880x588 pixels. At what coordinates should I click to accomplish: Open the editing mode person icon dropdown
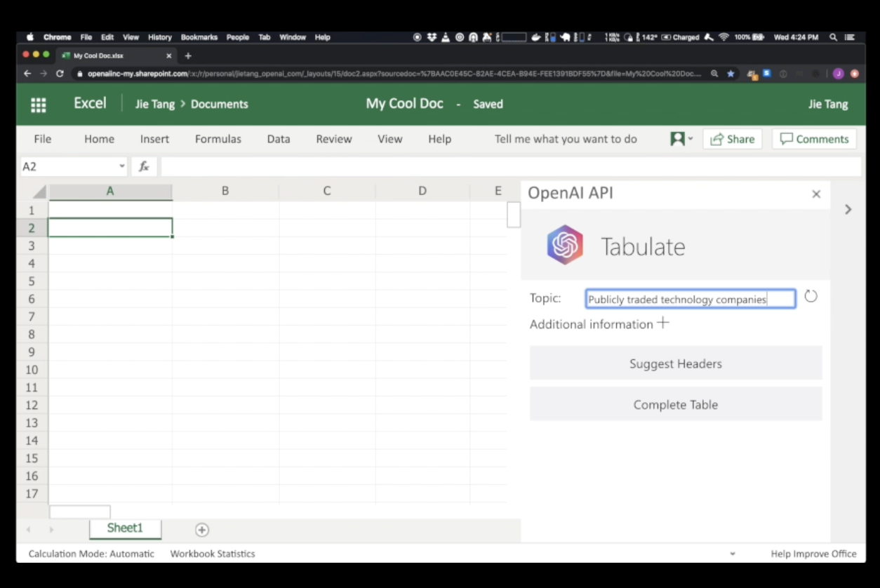coord(681,139)
